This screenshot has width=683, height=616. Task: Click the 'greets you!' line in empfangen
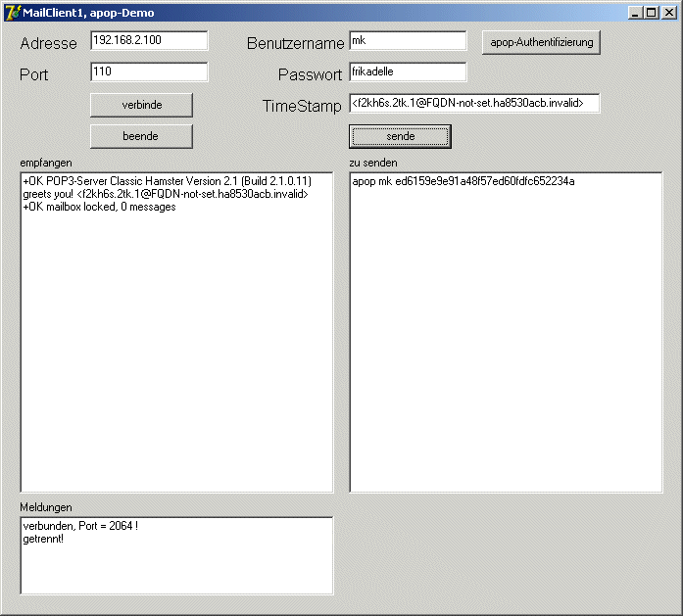[165, 194]
